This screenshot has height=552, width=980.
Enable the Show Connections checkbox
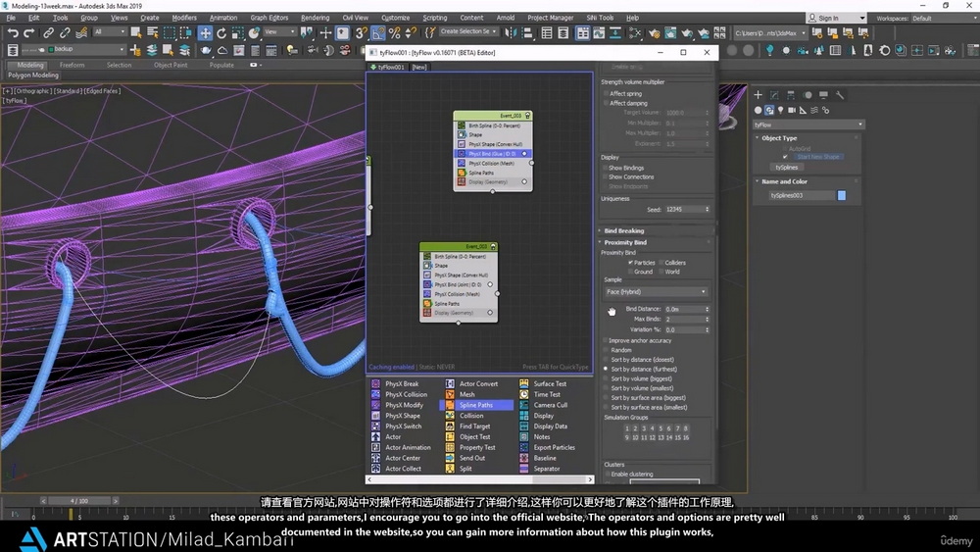click(x=606, y=176)
